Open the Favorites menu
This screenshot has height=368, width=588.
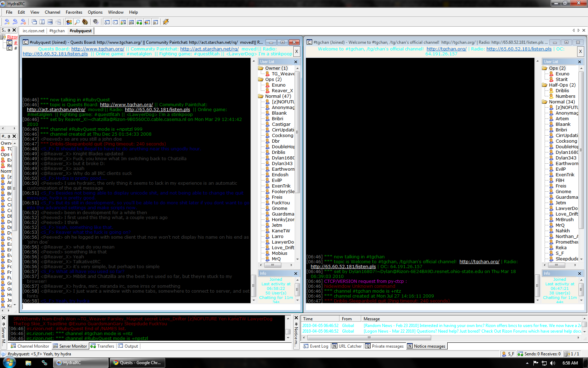[x=74, y=12]
